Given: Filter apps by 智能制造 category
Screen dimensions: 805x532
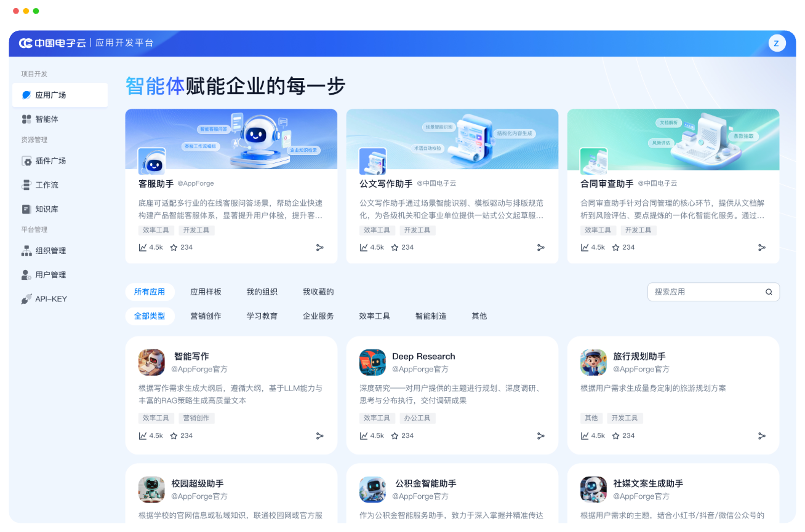Looking at the screenshot, I should pos(431,316).
